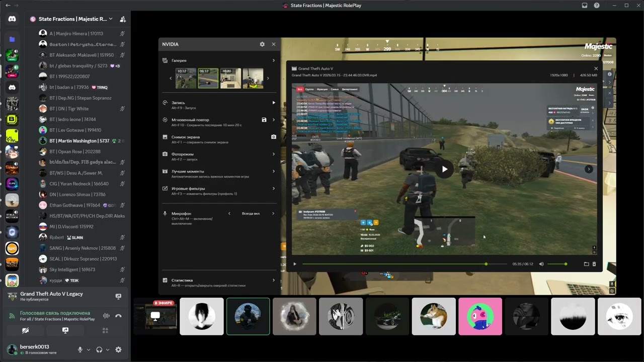The image size is (644, 362).
Task: Disconnect from voice channel
Action: coord(118,316)
